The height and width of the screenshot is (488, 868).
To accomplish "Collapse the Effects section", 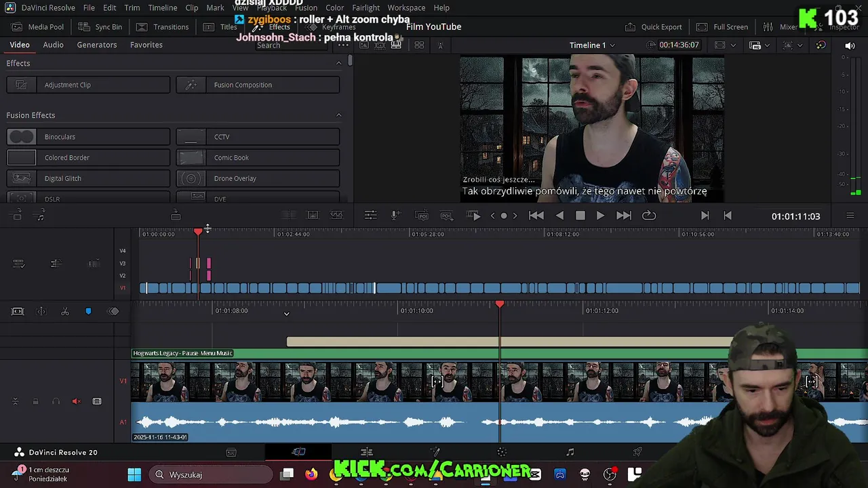I will point(338,63).
